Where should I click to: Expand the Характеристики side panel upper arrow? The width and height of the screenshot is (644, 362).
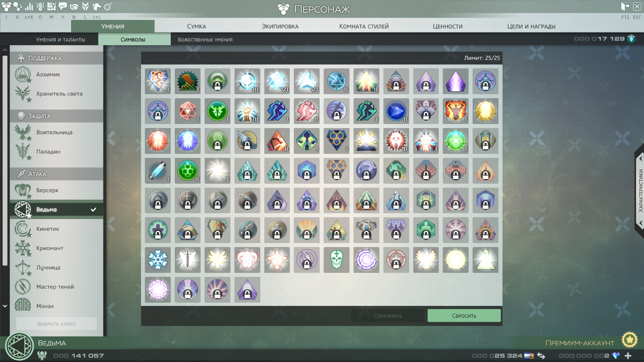coord(640,159)
